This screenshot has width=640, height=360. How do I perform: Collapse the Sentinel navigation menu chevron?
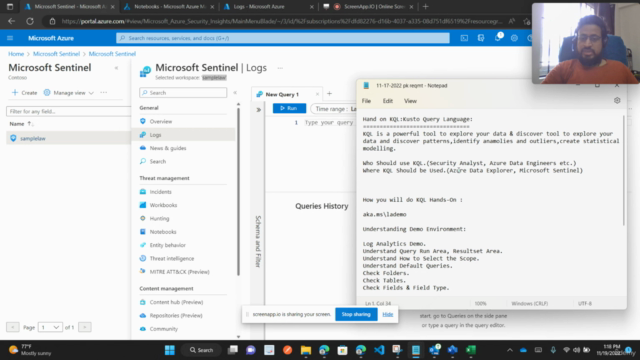click(x=235, y=93)
